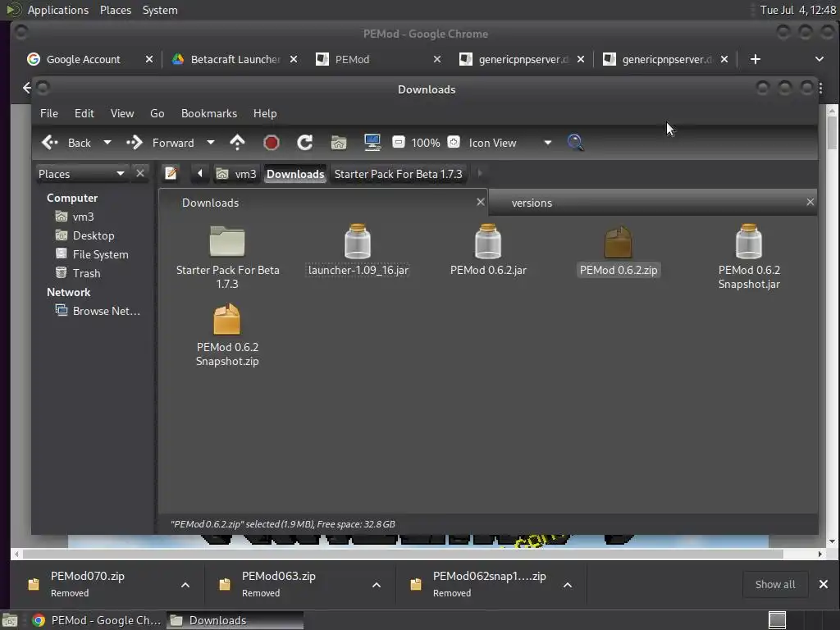The width and height of the screenshot is (840, 630).
Task: Select launcher-1.09_16.jar file
Action: [x=358, y=249]
